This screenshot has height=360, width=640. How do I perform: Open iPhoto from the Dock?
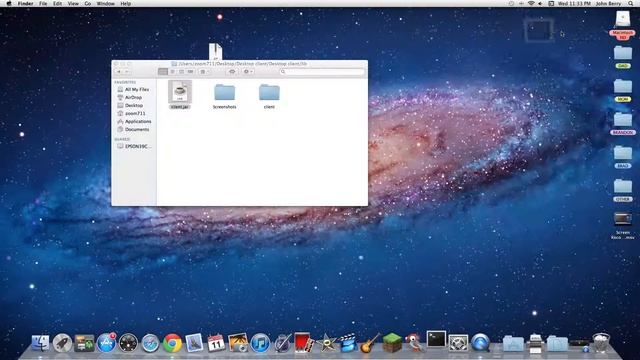click(238, 343)
